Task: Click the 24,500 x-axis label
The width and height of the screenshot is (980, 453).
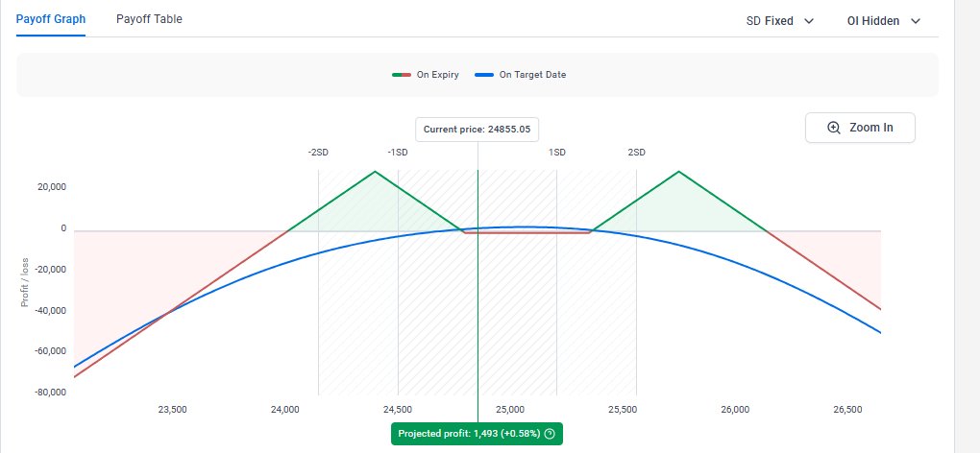Action: point(398,410)
